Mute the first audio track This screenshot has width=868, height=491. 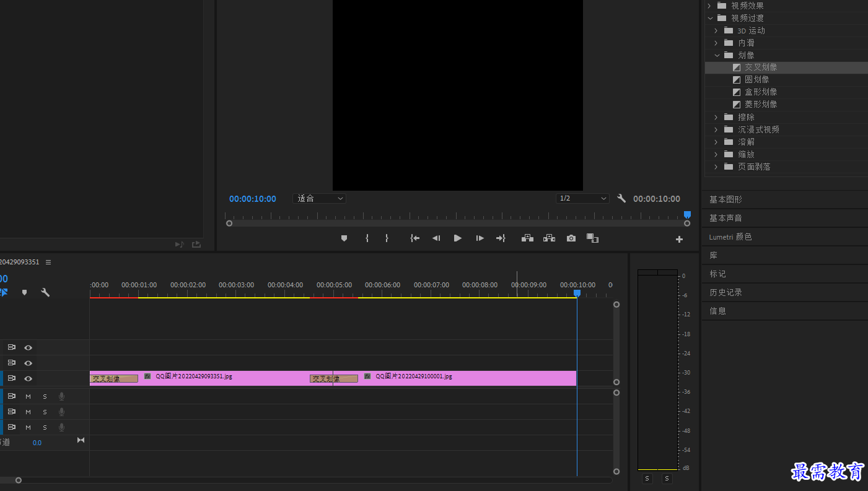click(28, 396)
